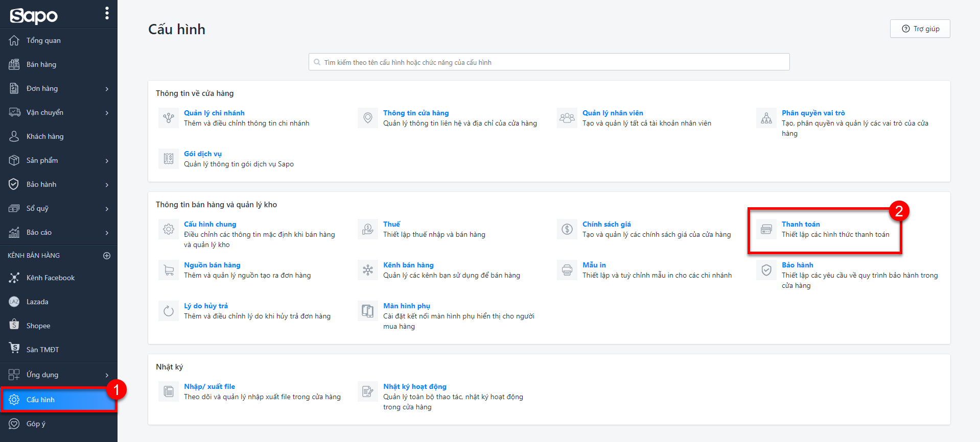Click the Màn hình phụ device icon
980x442 pixels.
click(367, 311)
